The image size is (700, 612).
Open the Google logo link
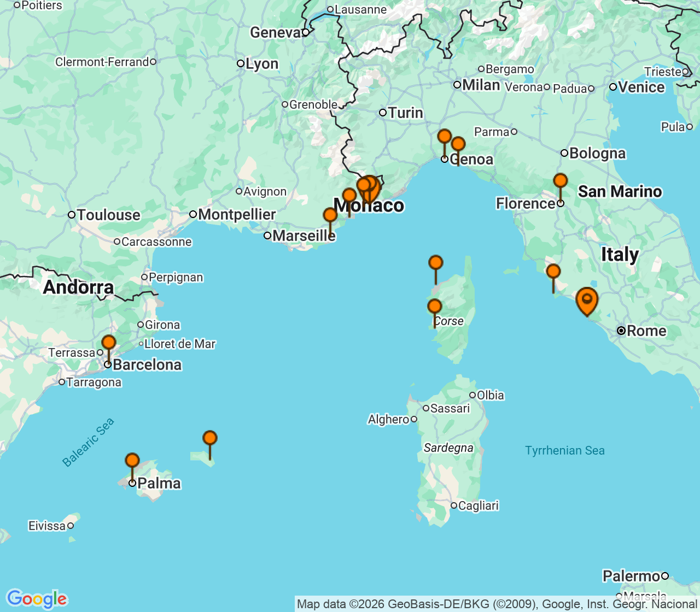[37, 599]
